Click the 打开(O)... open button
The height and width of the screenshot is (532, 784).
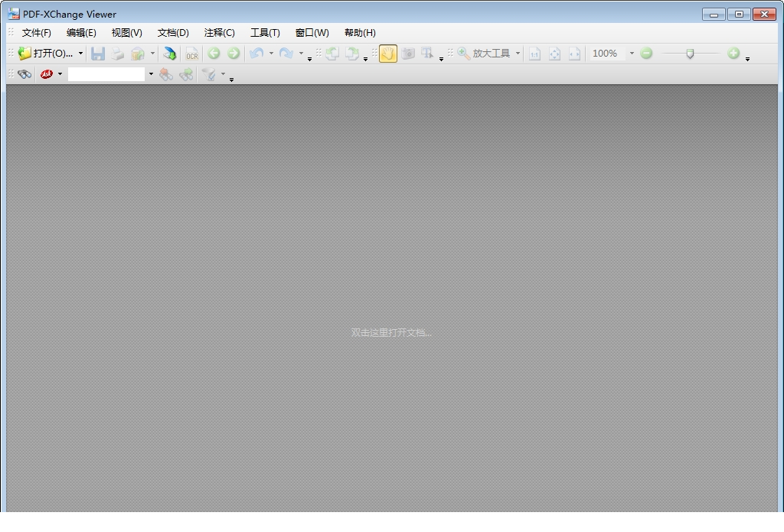[x=46, y=54]
